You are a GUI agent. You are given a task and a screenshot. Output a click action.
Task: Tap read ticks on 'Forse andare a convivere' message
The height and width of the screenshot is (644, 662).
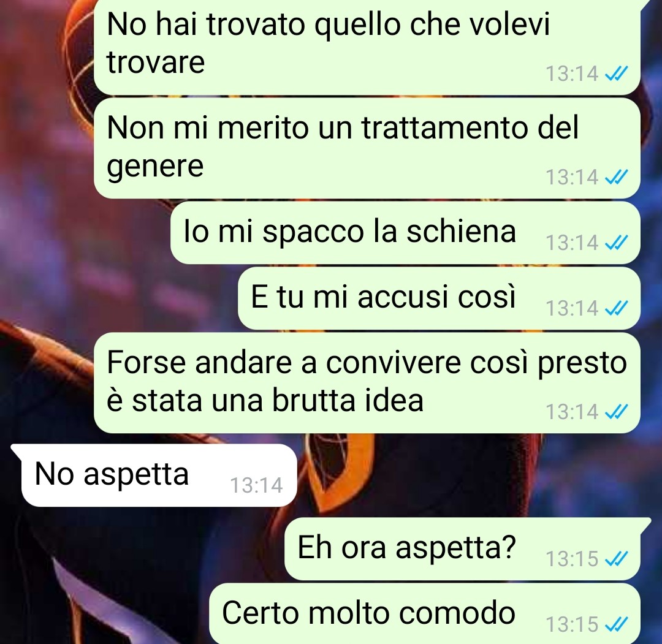coord(617,412)
